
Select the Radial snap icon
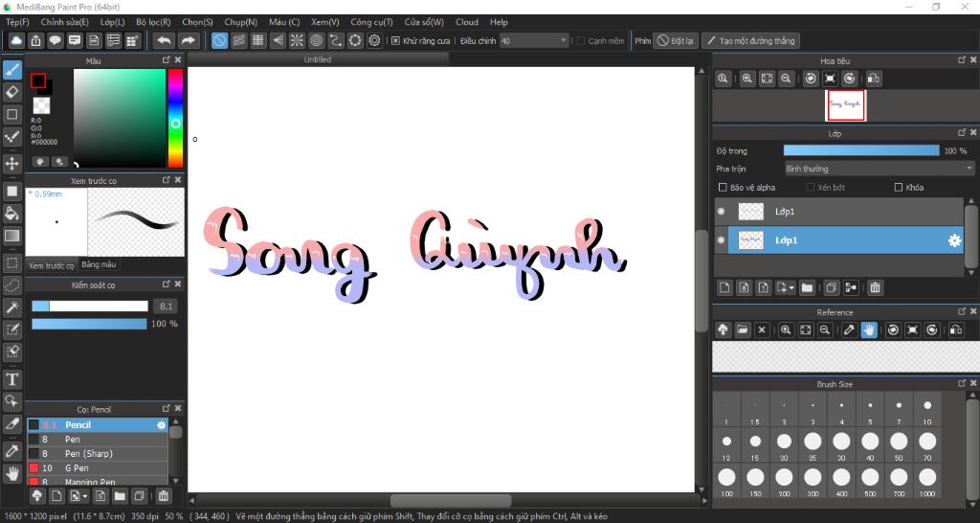pos(297,40)
